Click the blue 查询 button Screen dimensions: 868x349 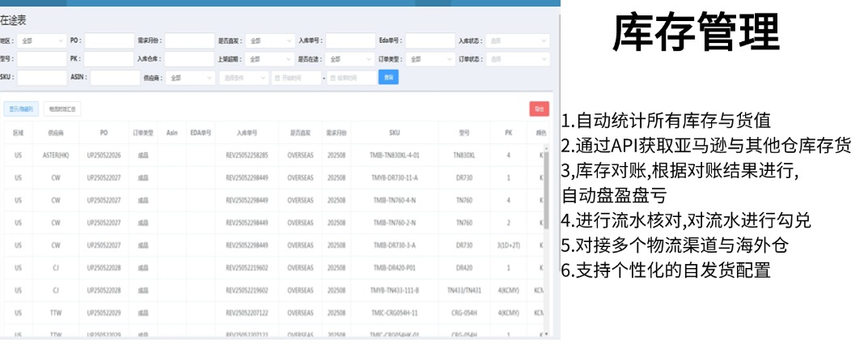click(x=388, y=78)
